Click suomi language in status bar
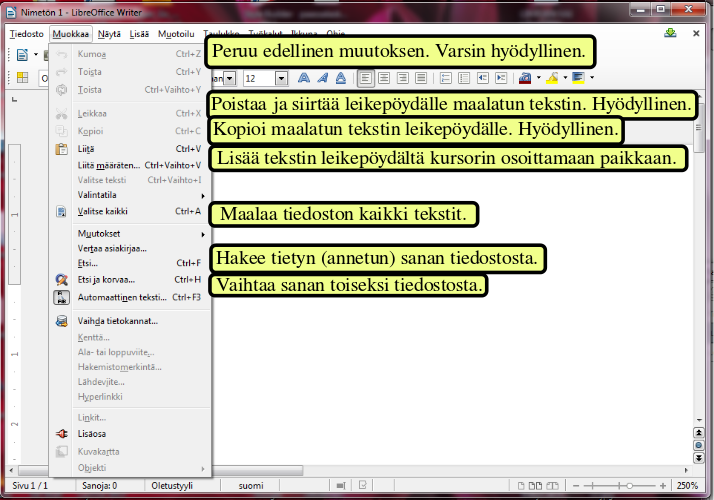This screenshot has width=714, height=500. pyautogui.click(x=250, y=486)
